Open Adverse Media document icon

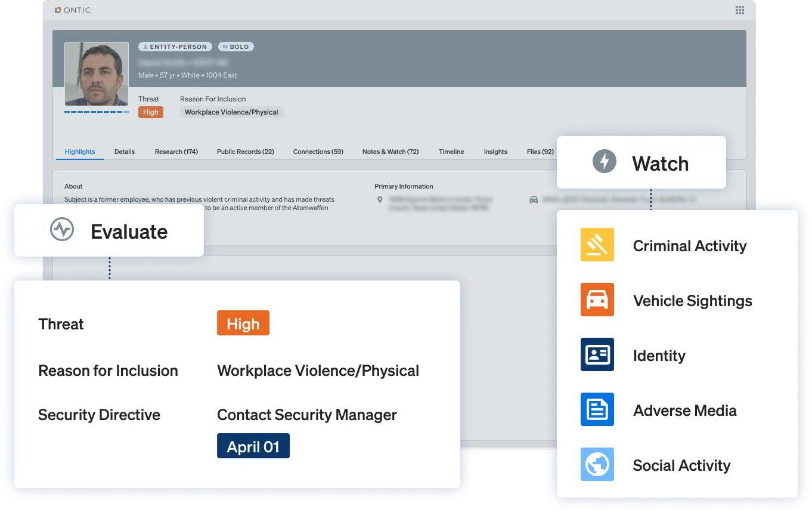[597, 409]
